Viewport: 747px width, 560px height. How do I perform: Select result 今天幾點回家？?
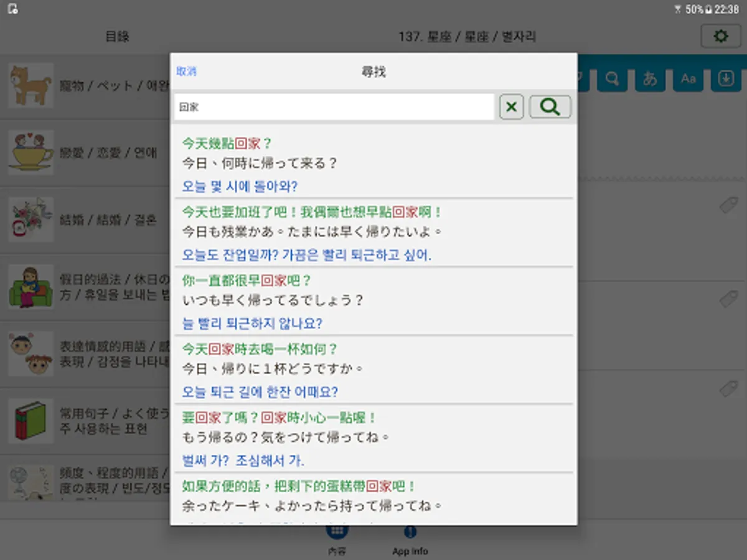click(227, 144)
